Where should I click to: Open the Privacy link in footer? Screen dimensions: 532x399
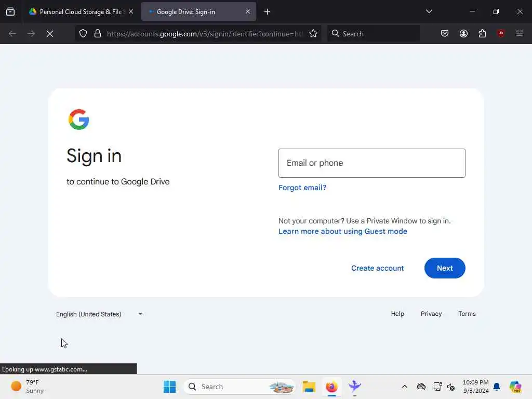pos(431,314)
